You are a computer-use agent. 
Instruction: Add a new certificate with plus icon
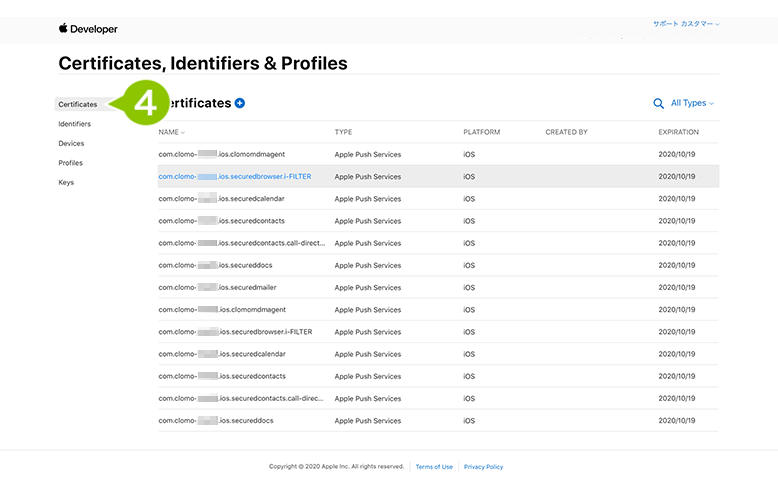[240, 103]
